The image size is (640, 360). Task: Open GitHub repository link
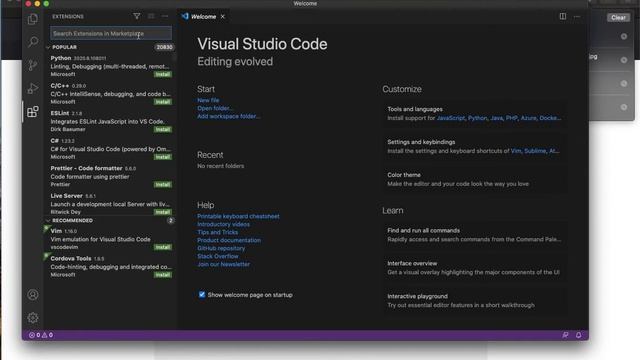tap(221, 248)
